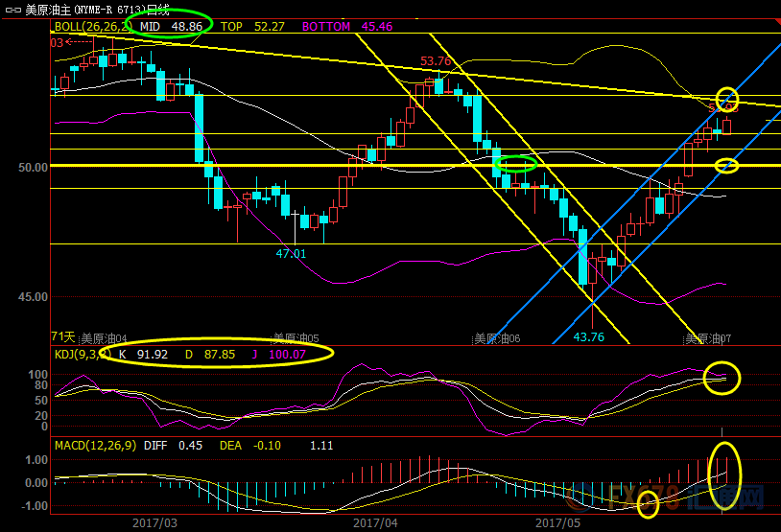The height and width of the screenshot is (532, 781).
Task: Click the 0.00 level on MACD axis
Action: coord(36,483)
